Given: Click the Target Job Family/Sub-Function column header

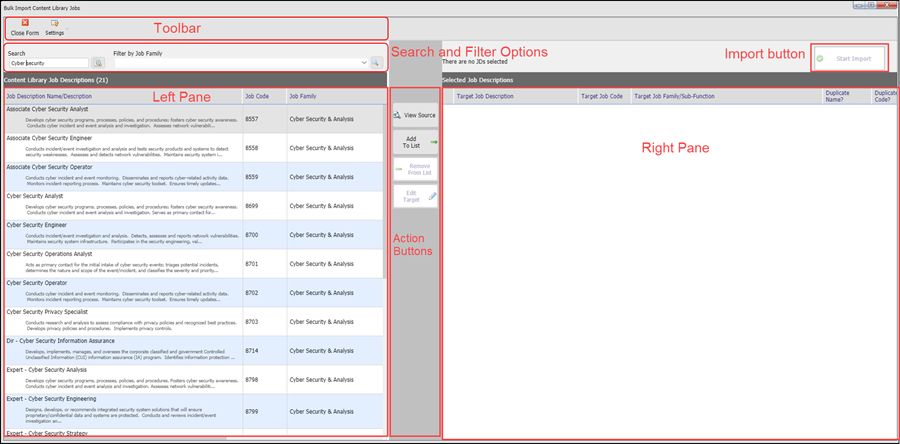Looking at the screenshot, I should coord(726,96).
